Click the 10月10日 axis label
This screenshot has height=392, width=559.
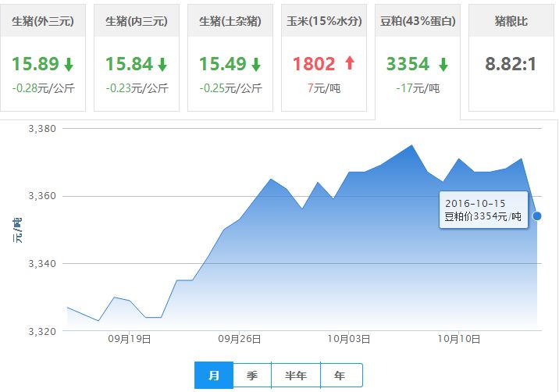pyautogui.click(x=459, y=339)
